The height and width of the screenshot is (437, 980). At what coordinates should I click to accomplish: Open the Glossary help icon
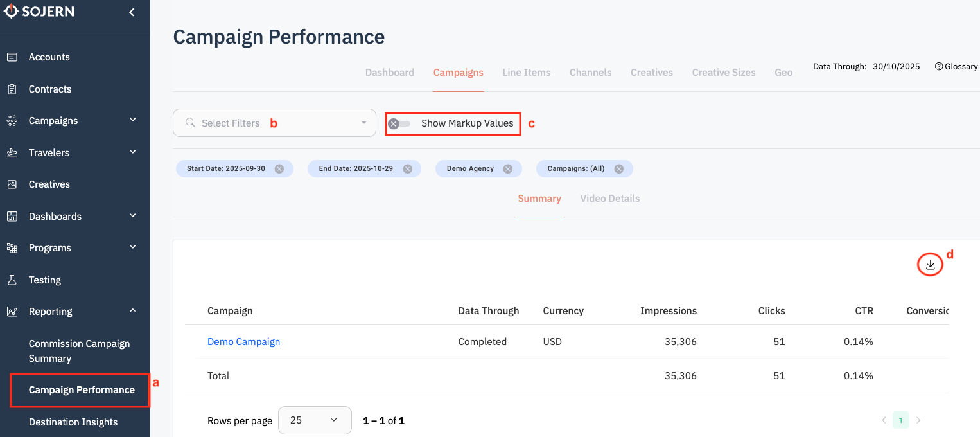pyautogui.click(x=939, y=67)
